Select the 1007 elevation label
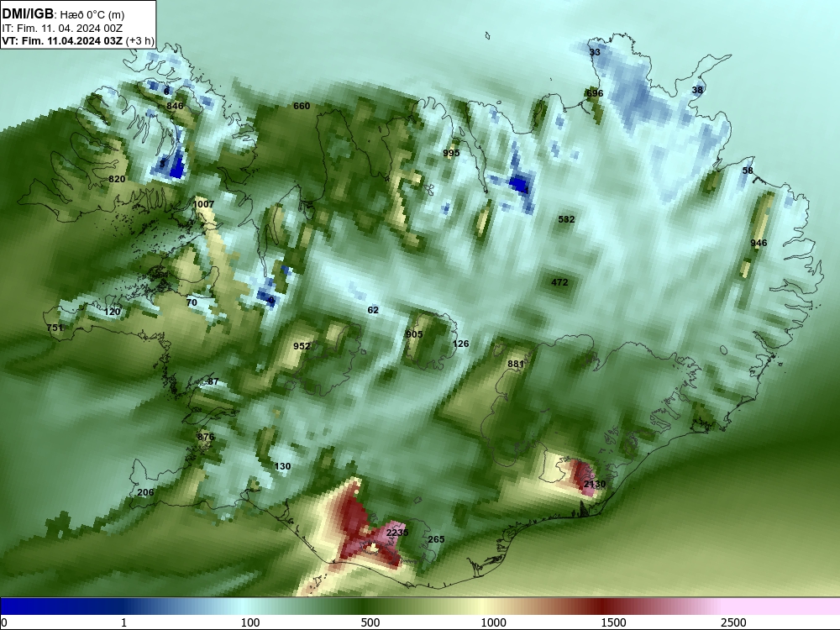 [203, 204]
